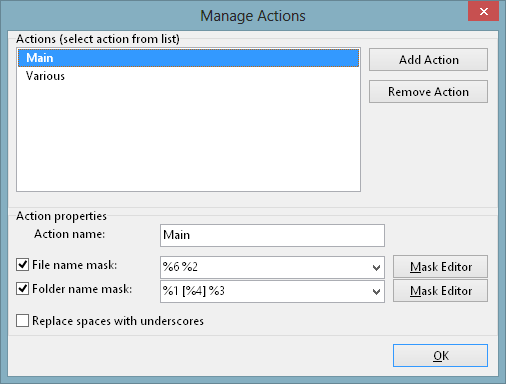Enable Replace spaces with underscores checkbox
Image resolution: width=506 pixels, height=384 pixels.
click(x=22, y=321)
